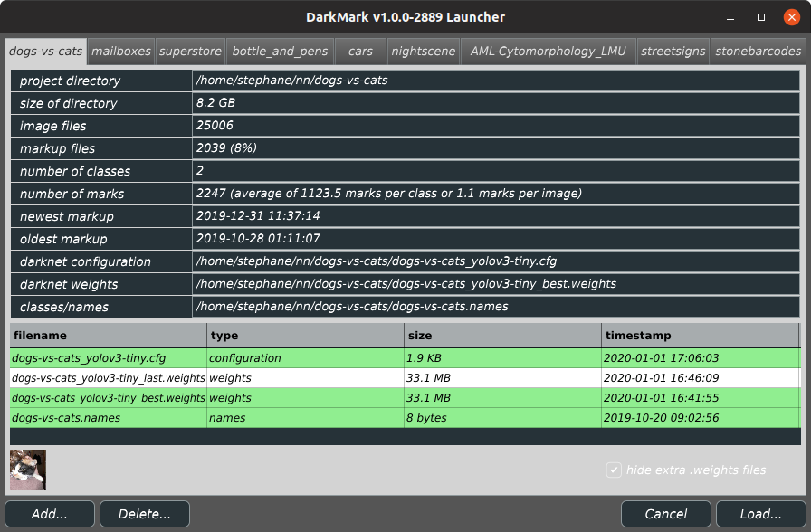This screenshot has width=811, height=532.
Task: Select the bottle_and_pens tab
Action: click(x=279, y=52)
